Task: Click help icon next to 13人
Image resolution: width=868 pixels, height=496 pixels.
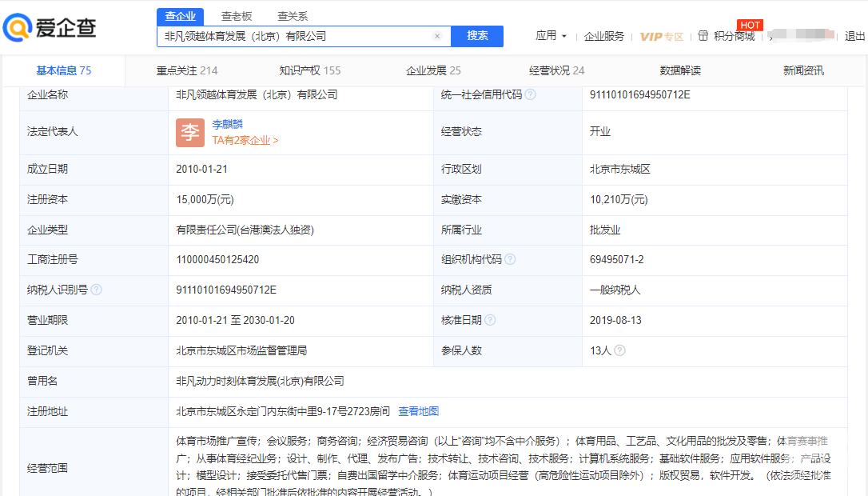Action: [x=619, y=350]
